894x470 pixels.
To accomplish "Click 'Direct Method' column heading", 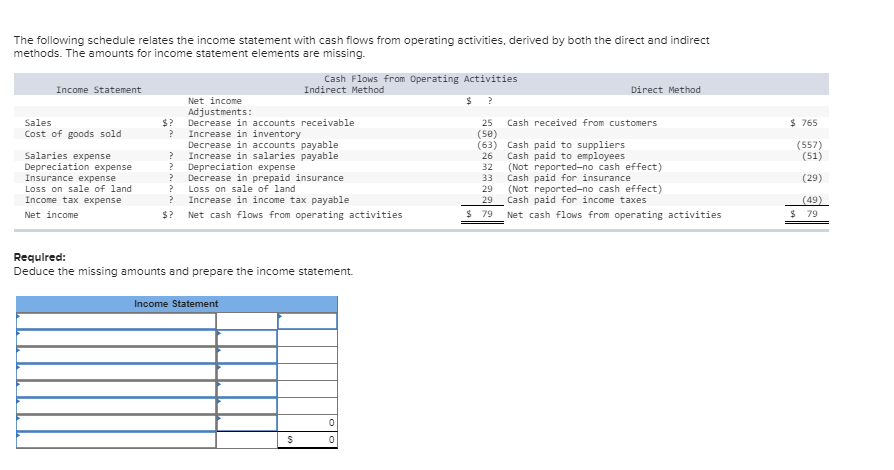I will 665,90.
